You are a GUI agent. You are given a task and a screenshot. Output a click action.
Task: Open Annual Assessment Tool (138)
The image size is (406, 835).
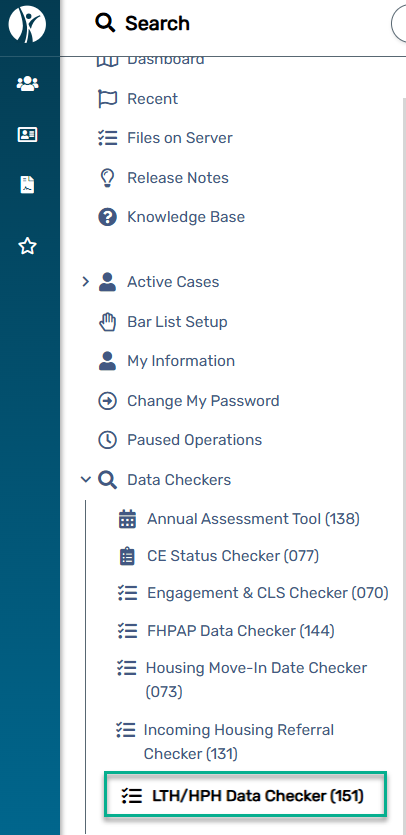click(x=253, y=518)
